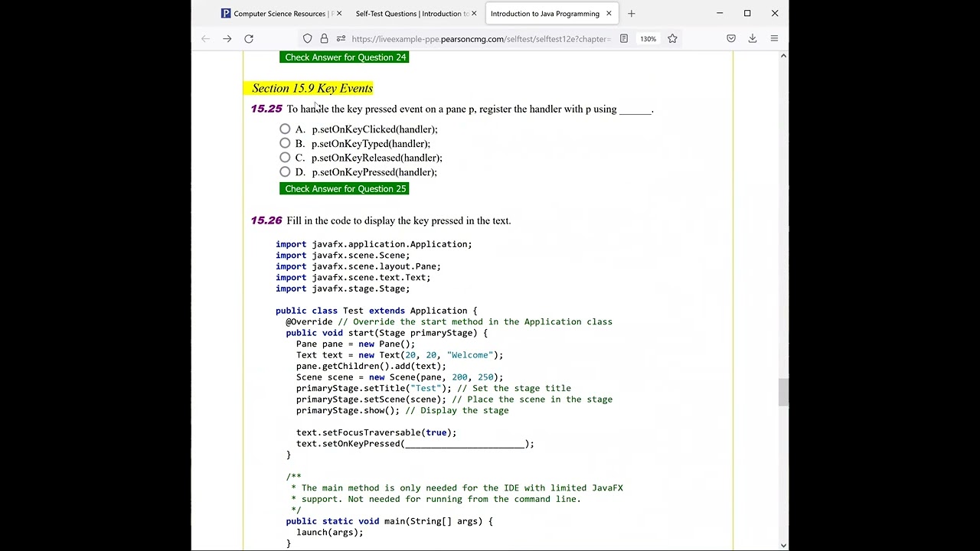Maximize the browser window
980x551 pixels.
tap(747, 13)
